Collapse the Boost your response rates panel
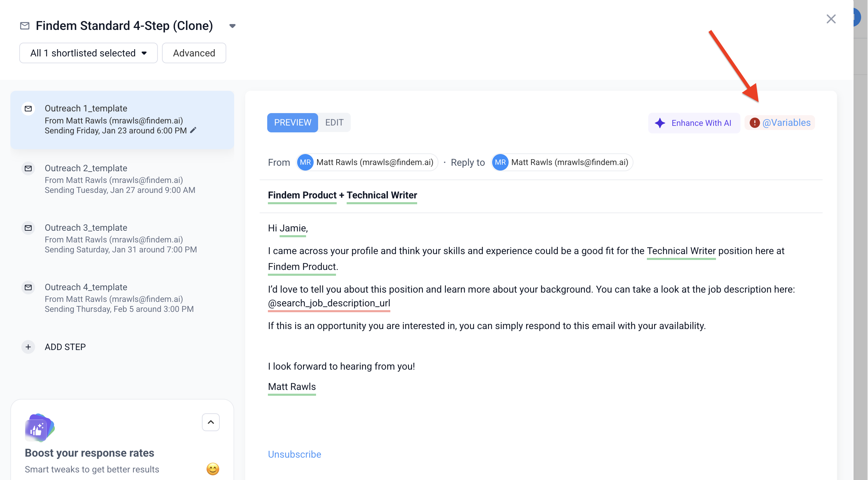868x480 pixels. [x=211, y=422]
